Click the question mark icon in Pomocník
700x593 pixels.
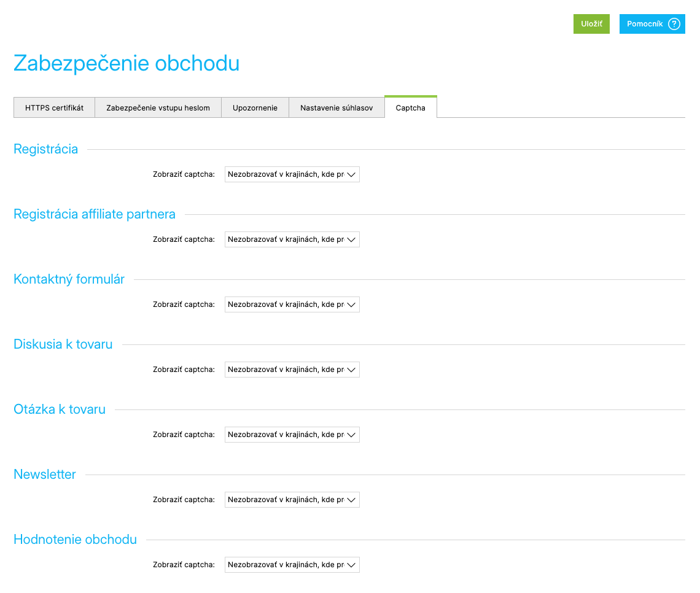674,24
